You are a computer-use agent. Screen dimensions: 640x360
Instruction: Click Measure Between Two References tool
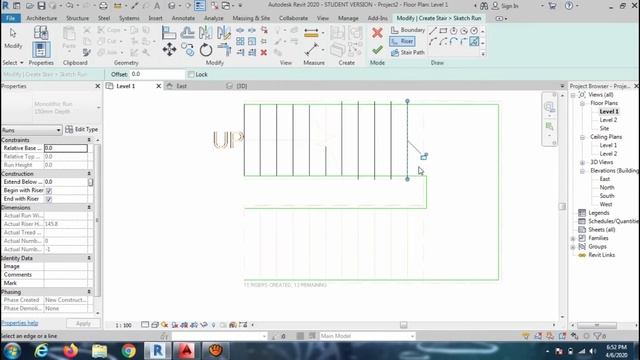[311, 50]
